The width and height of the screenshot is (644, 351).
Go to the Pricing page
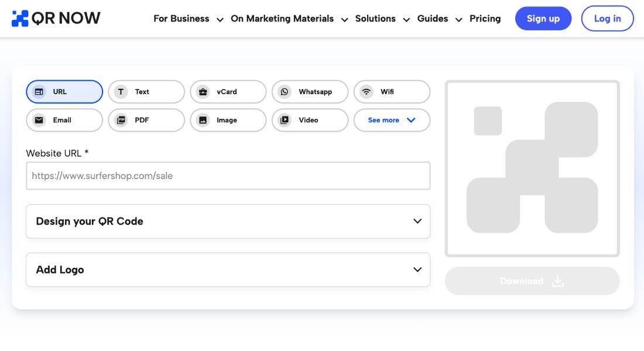point(485,19)
